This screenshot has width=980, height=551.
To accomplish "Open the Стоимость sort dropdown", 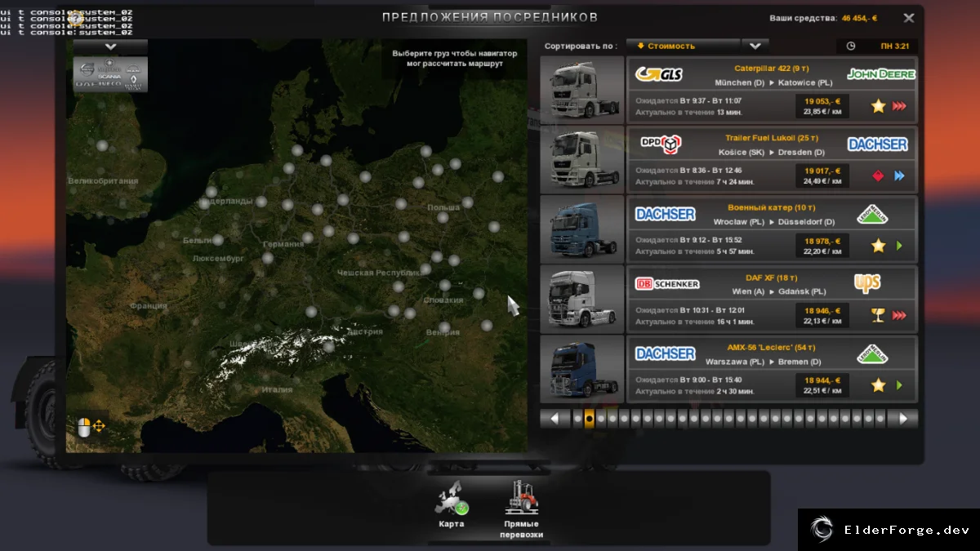I will (x=683, y=47).
